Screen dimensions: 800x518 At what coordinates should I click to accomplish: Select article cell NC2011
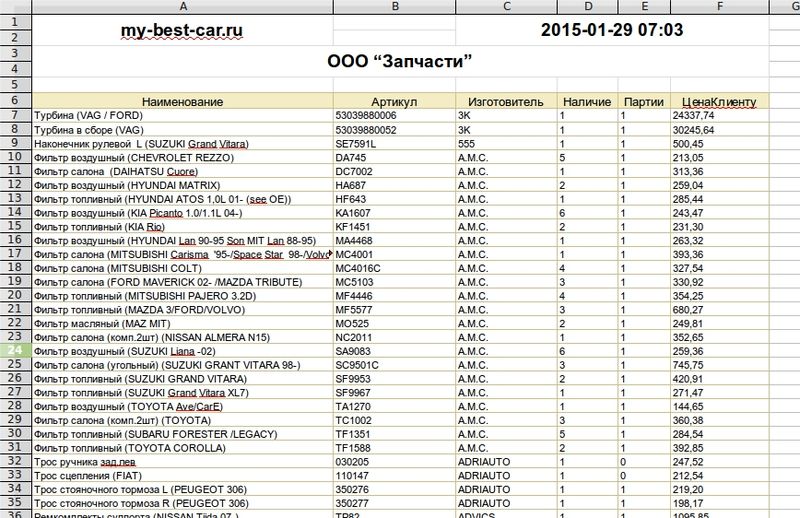(394, 337)
